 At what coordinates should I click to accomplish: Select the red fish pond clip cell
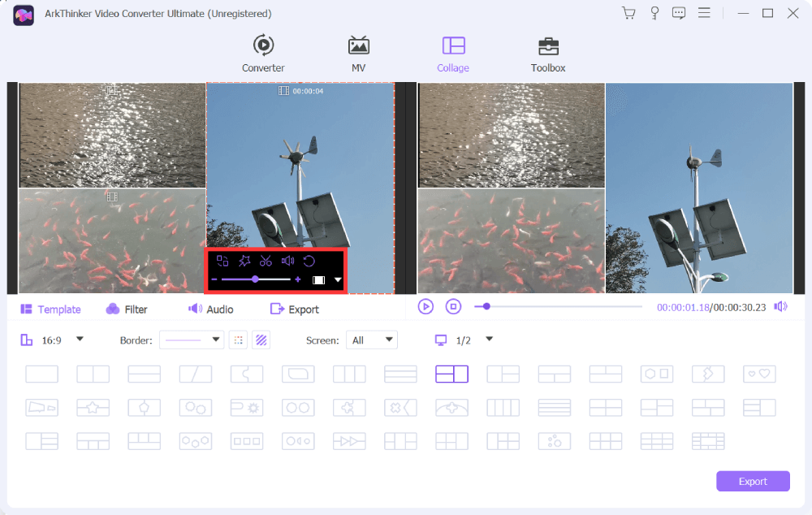click(112, 241)
